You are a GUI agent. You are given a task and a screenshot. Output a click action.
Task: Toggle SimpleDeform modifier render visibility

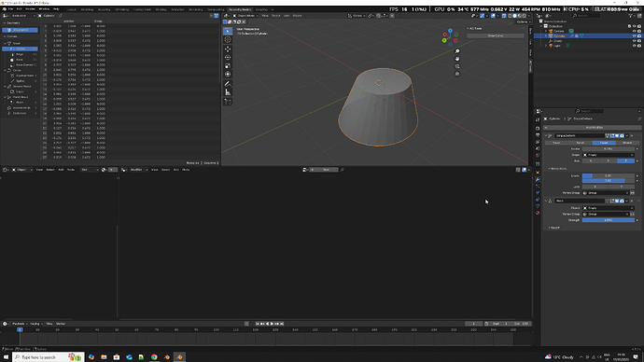[622, 136]
